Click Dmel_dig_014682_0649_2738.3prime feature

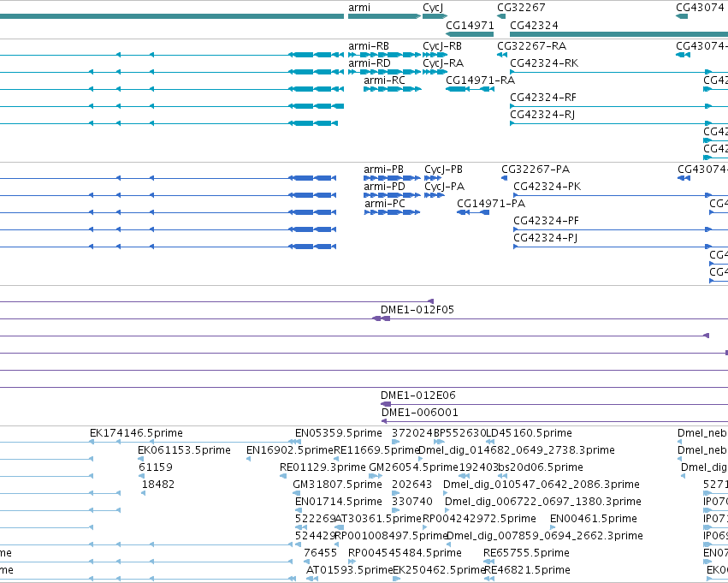[421, 459]
